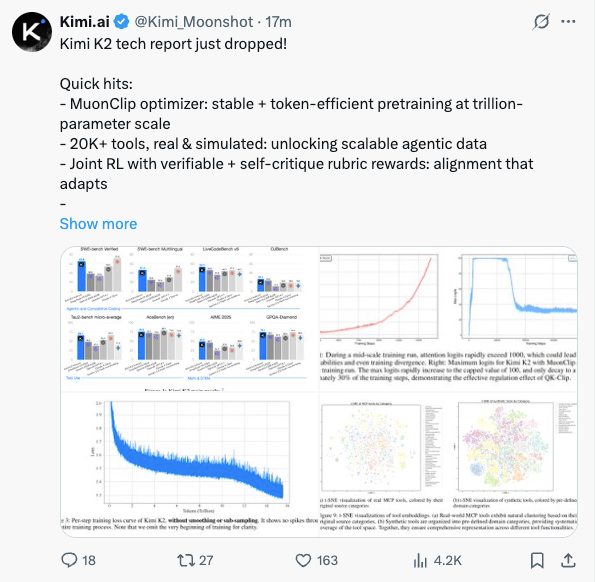Open the blue training loss curve image
Image resolution: width=596 pixels, height=582 pixels.
point(190,465)
